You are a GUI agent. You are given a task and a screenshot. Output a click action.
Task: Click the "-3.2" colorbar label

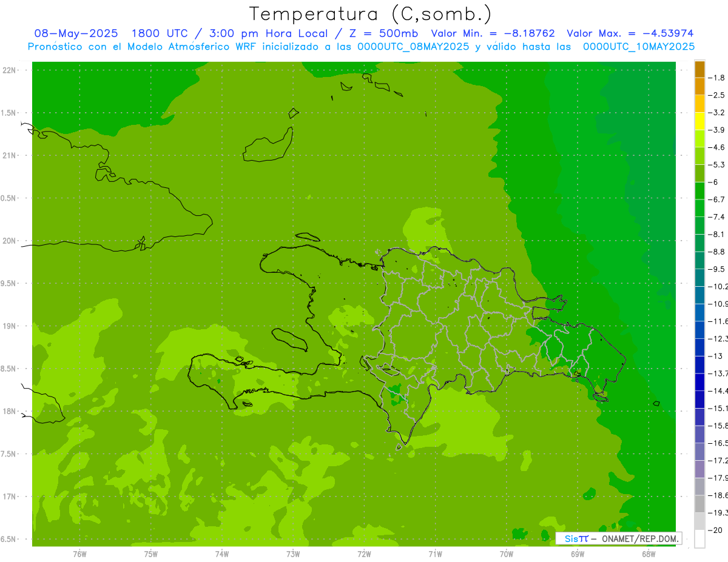(x=718, y=113)
